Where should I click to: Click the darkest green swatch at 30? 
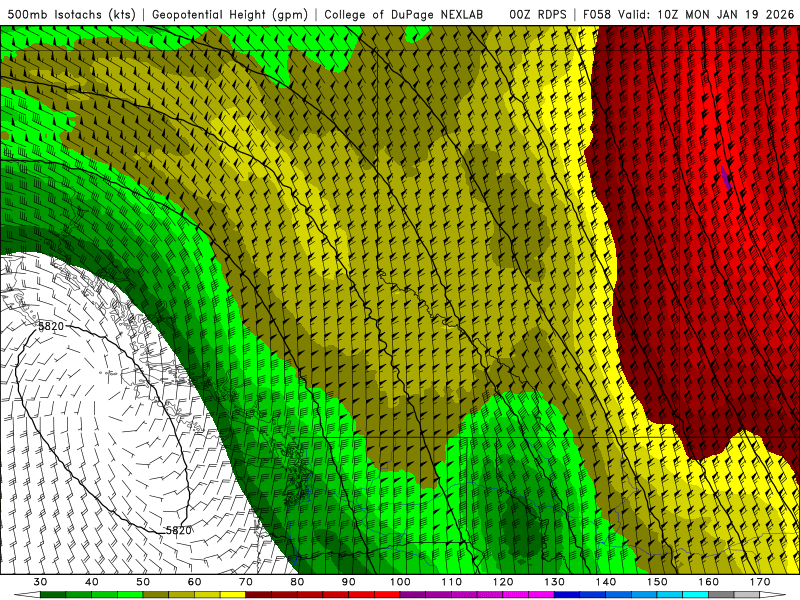[53, 595]
